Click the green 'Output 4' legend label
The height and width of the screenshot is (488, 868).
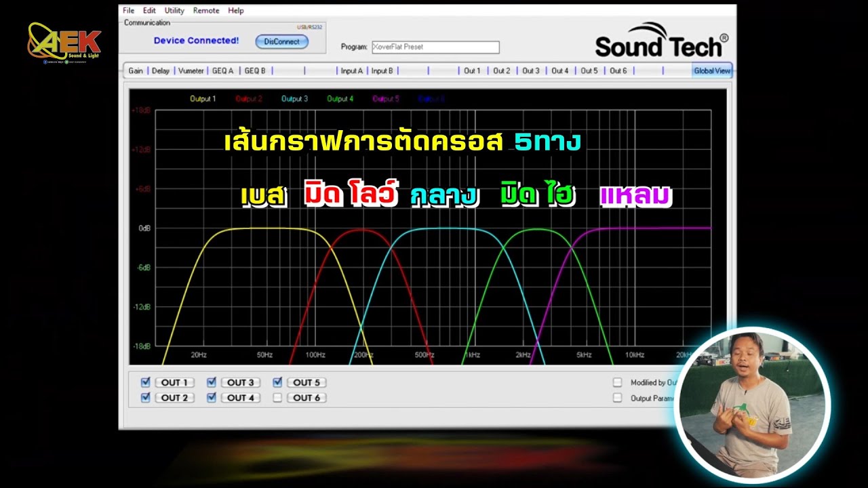point(340,99)
